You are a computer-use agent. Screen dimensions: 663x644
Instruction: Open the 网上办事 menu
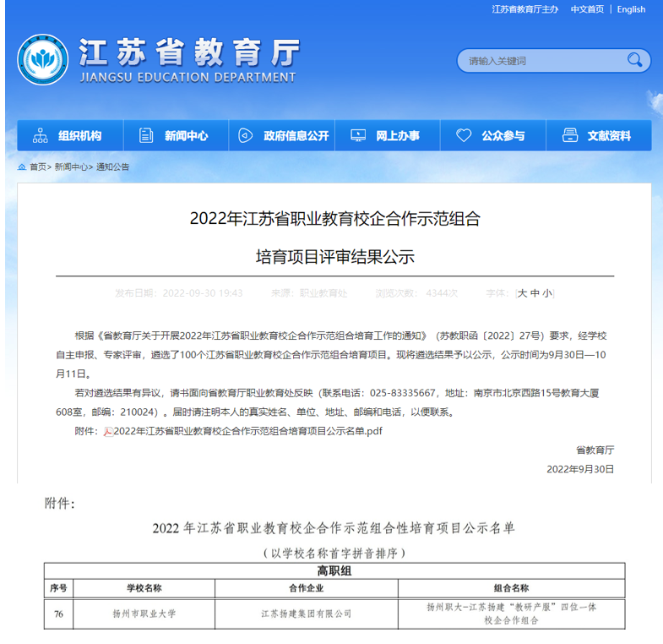click(x=397, y=135)
